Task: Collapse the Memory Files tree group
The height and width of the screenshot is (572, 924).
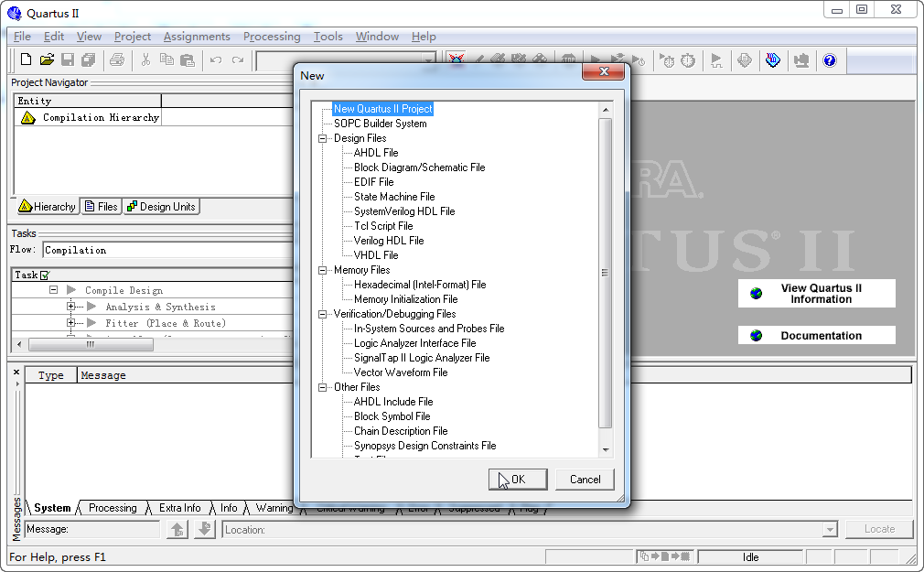Action: point(323,270)
